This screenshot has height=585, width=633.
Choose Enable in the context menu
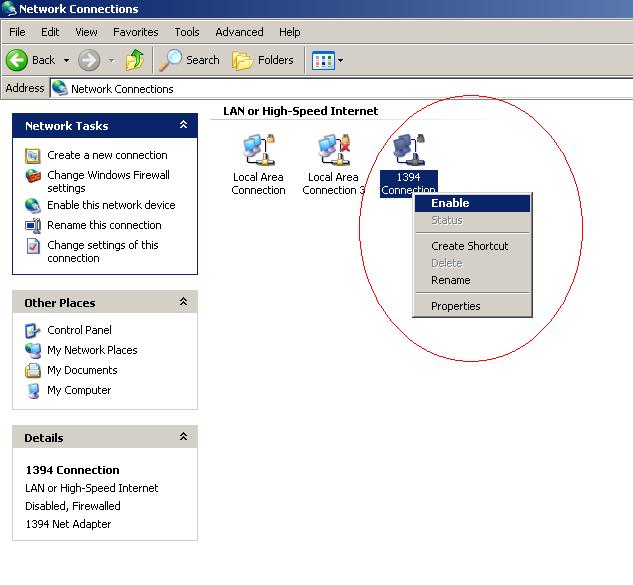tap(450, 203)
